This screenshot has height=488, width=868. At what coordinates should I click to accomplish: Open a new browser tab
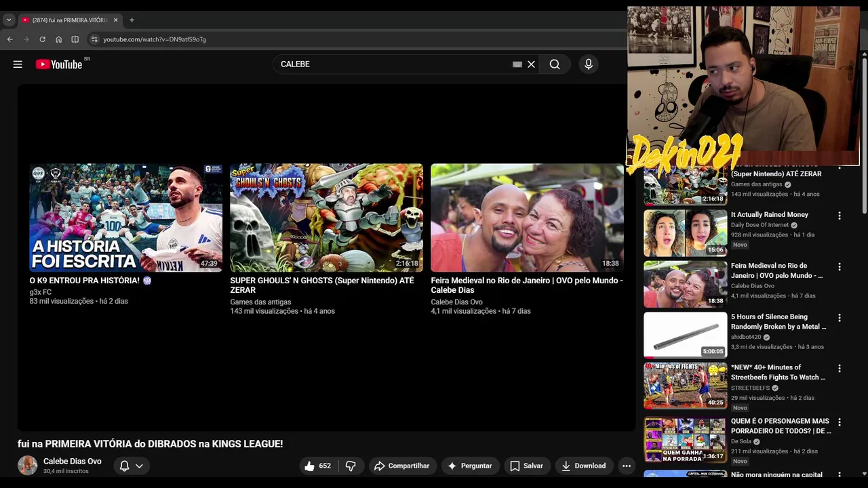point(132,20)
